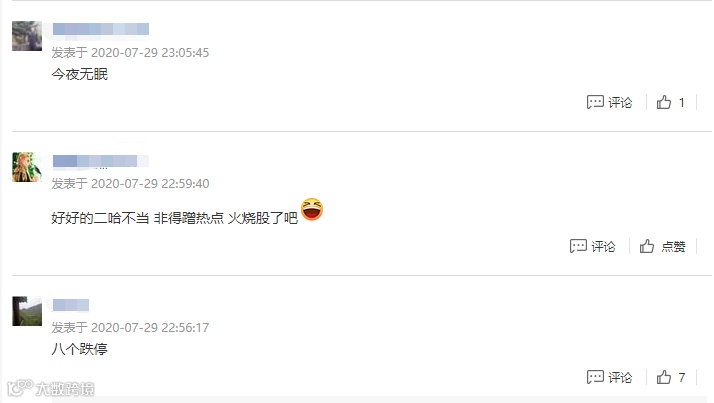Like the 今夜无眠 comment via thumbs-up icon

click(x=663, y=102)
